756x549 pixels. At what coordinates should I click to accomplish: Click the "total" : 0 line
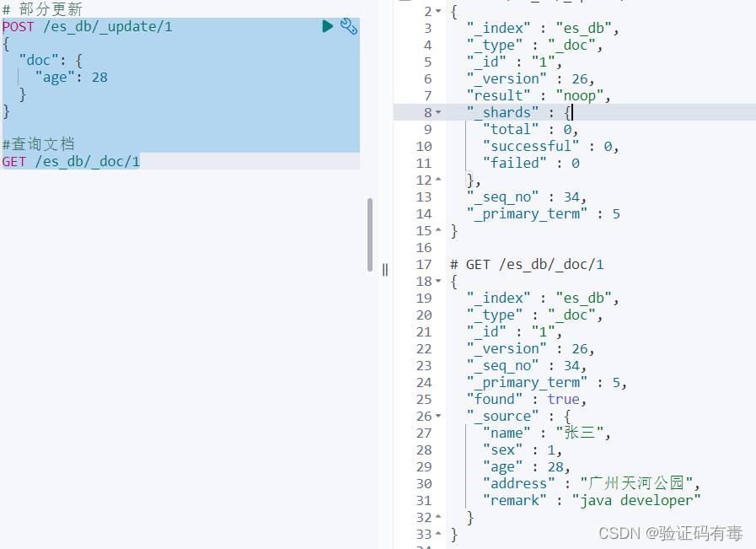click(530, 129)
